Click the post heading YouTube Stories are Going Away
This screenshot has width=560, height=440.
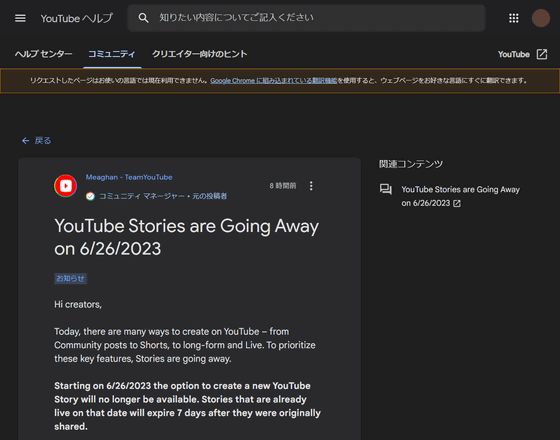point(186,237)
